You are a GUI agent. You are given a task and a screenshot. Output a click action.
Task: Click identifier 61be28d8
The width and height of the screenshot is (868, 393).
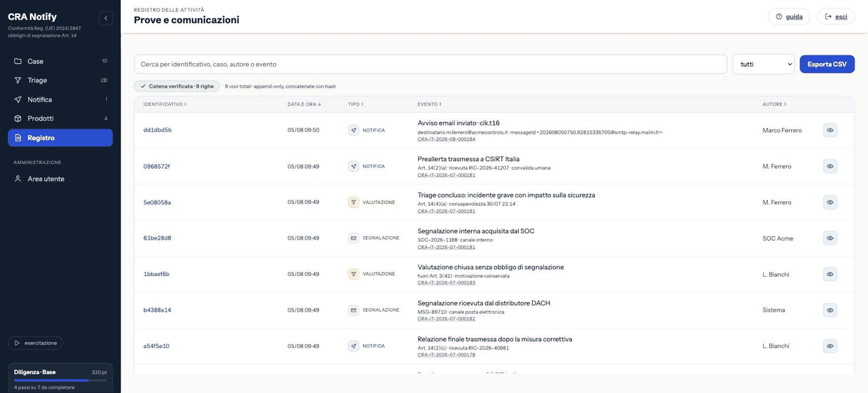coord(157,238)
